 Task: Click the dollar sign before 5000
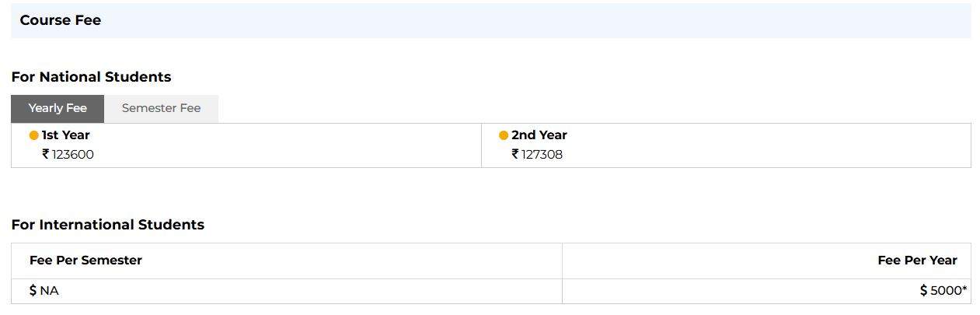923,290
